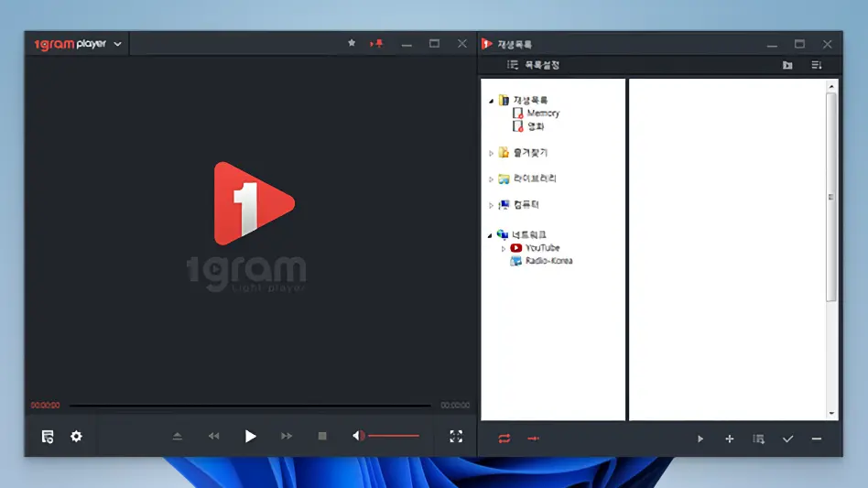Start playback with the Play button
Viewport: 868px width, 488px height.
click(x=250, y=436)
